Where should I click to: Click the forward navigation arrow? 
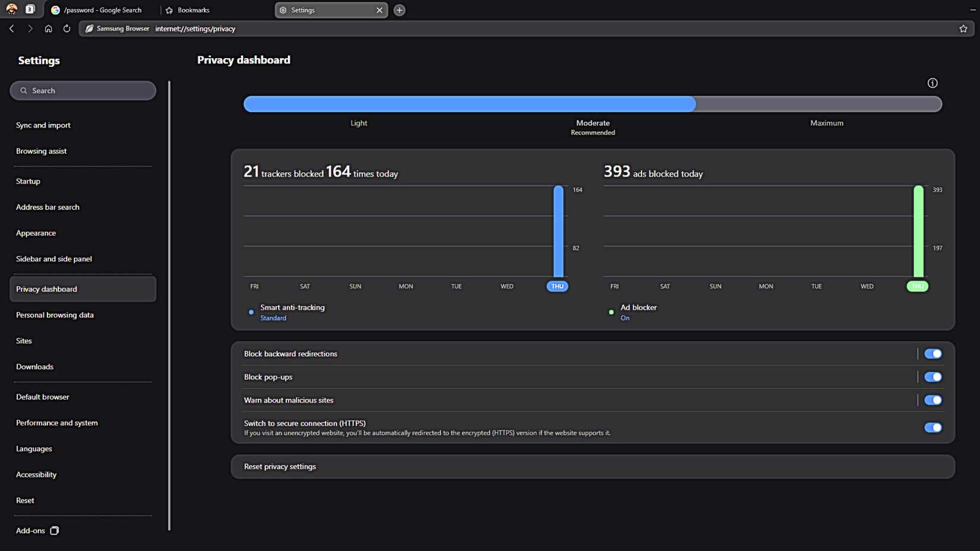click(x=30, y=28)
